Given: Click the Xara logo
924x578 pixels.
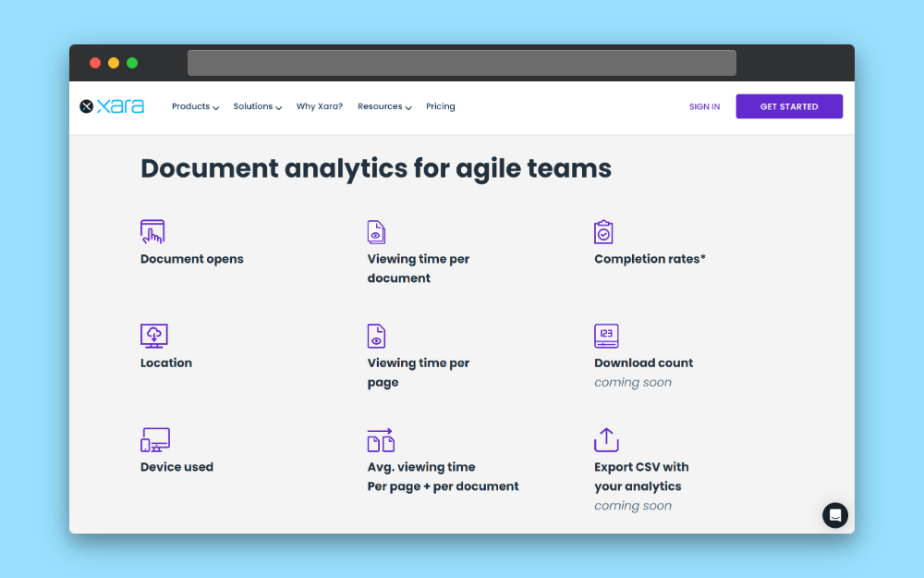Looking at the screenshot, I should pyautogui.click(x=112, y=106).
